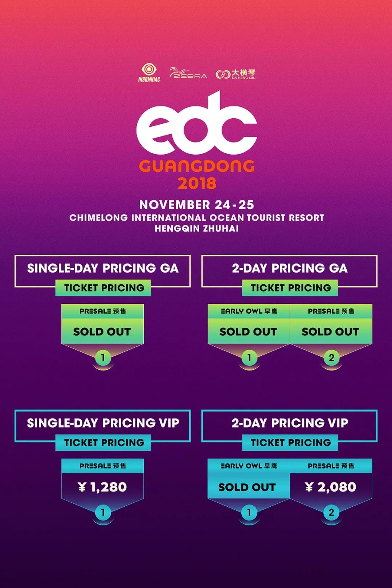
Task: Click Sold Out under Single-Day GA presale
Action: coord(102,331)
